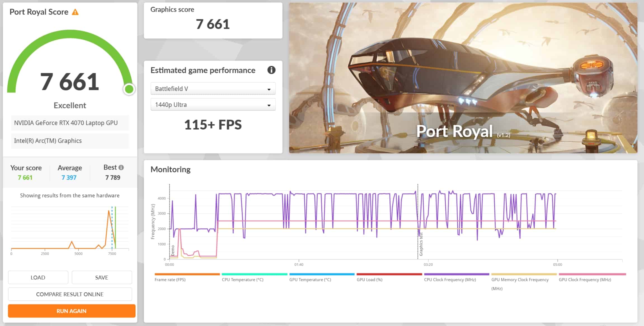This screenshot has width=644, height=326.
Task: Toggle Frame rate (FPS) legend series
Action: click(x=170, y=279)
